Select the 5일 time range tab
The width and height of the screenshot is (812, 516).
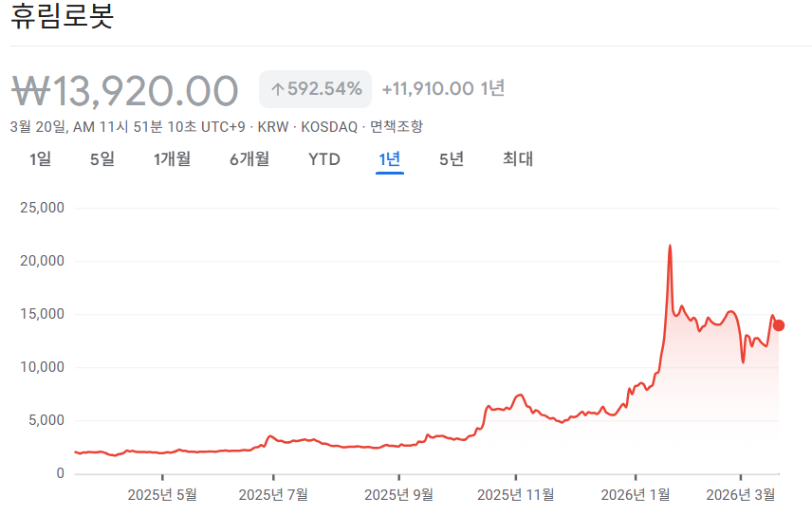[x=102, y=159]
